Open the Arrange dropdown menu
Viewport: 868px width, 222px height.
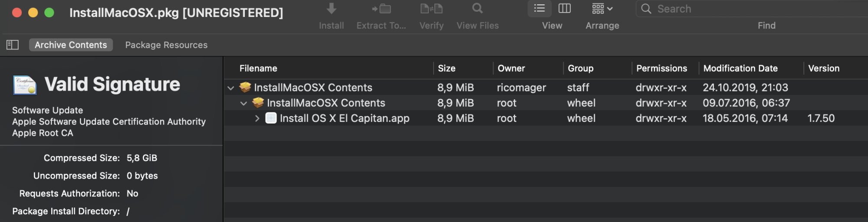(x=602, y=9)
